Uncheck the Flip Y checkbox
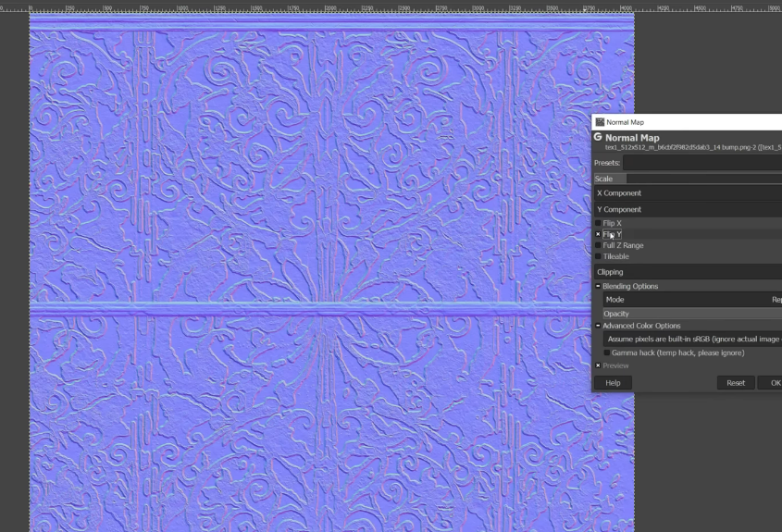The height and width of the screenshot is (532, 782). point(598,234)
